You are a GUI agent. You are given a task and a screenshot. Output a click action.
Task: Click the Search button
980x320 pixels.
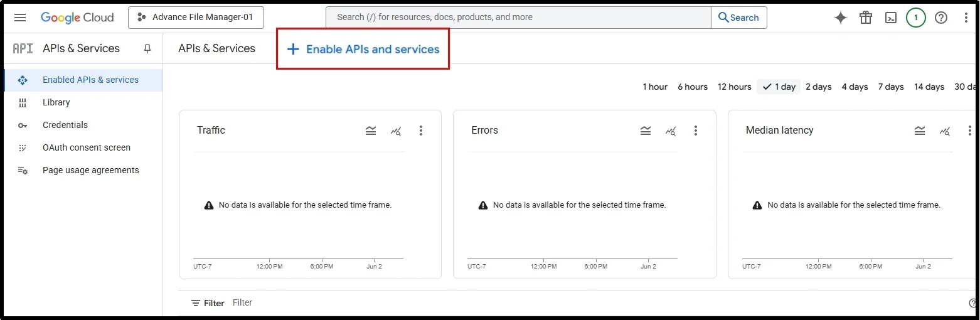738,18
